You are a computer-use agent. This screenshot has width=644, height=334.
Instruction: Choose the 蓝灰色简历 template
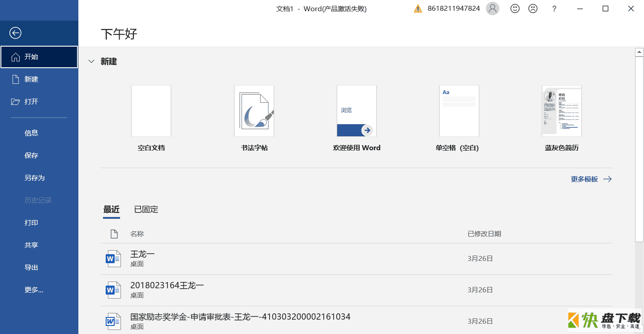point(562,111)
